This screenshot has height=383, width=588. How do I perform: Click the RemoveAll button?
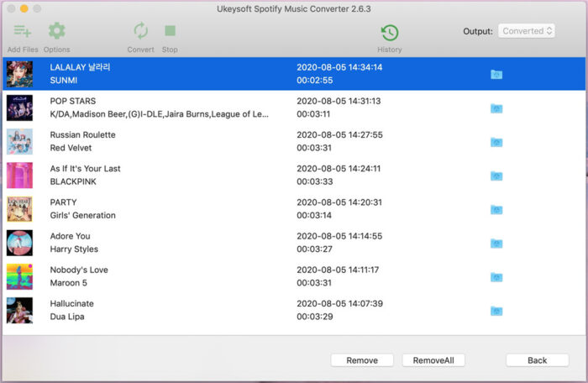coord(433,360)
